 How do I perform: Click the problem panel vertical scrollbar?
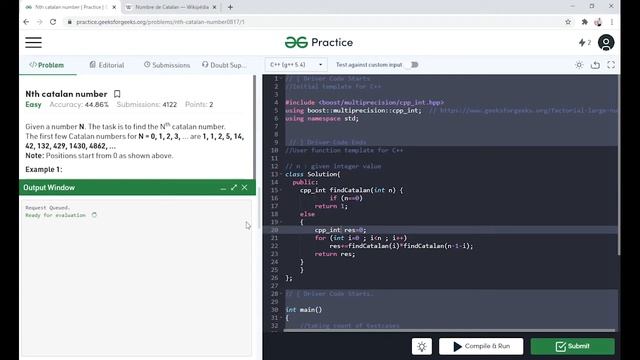254,127
